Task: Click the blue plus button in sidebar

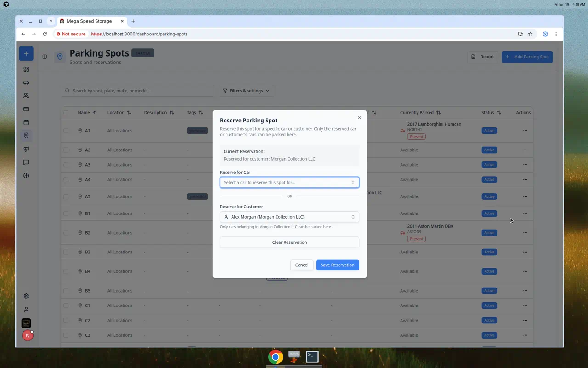Action: pyautogui.click(x=26, y=54)
